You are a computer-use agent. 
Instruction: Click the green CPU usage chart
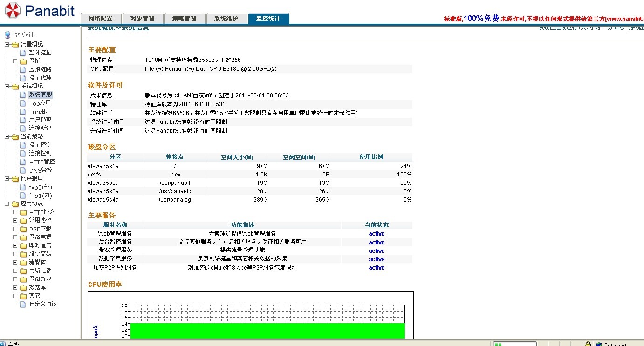coord(267,331)
